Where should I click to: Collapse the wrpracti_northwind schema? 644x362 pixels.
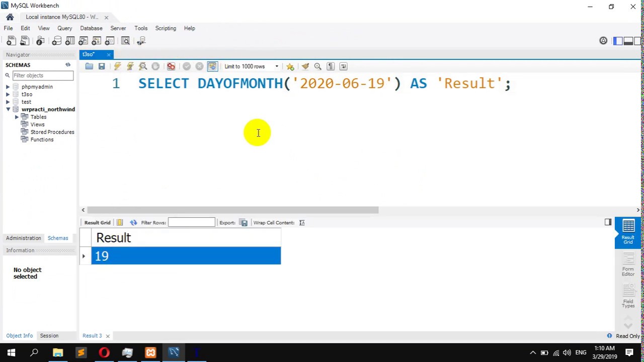[x=8, y=110]
